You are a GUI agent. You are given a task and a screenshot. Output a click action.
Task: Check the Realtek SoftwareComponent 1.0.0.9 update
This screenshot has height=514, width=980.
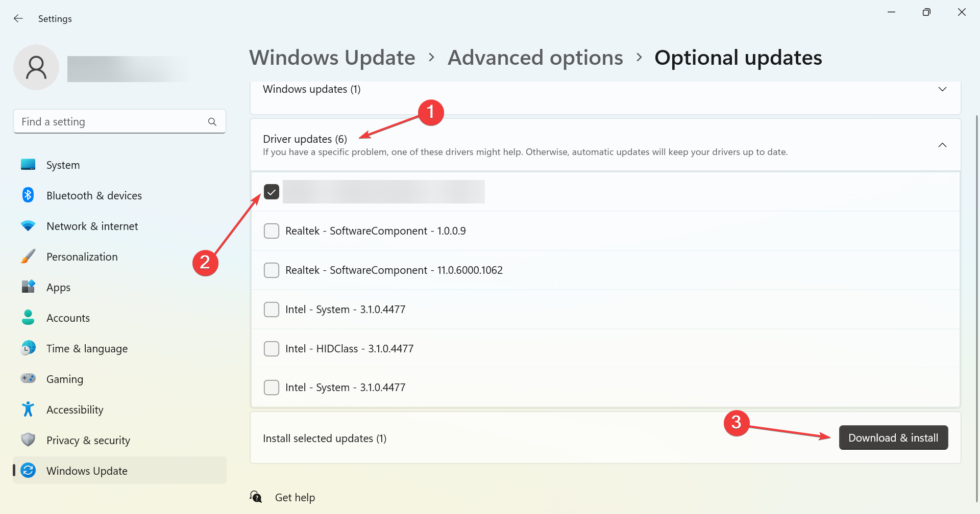coord(272,230)
